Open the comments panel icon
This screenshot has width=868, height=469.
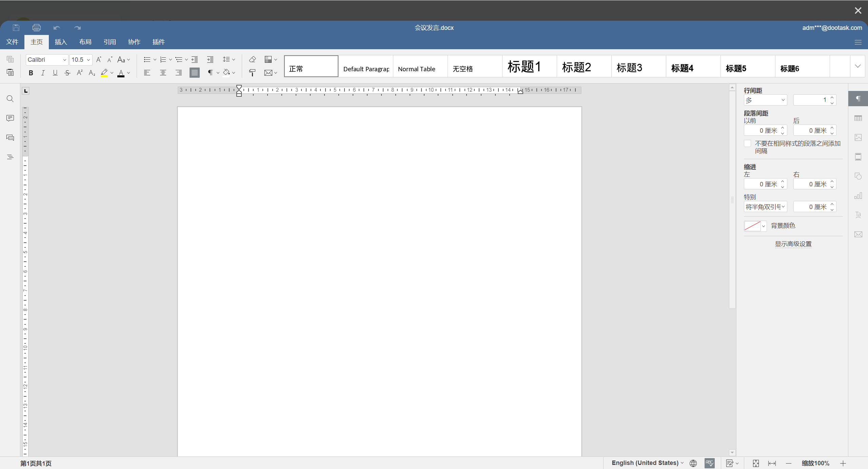(10, 118)
